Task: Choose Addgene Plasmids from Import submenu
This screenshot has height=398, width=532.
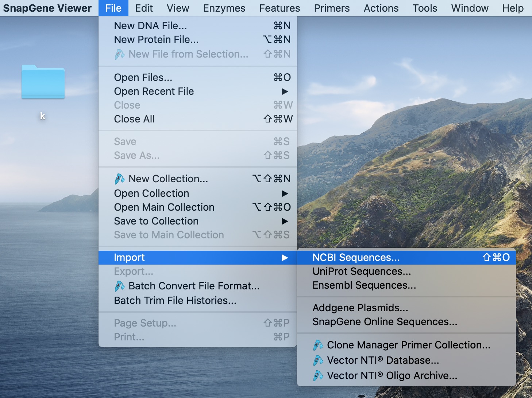Action: click(360, 308)
